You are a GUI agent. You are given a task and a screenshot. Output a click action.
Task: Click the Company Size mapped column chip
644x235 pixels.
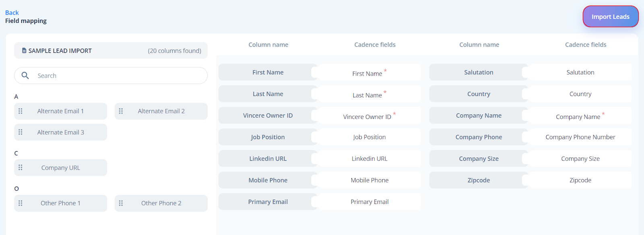coord(479,159)
